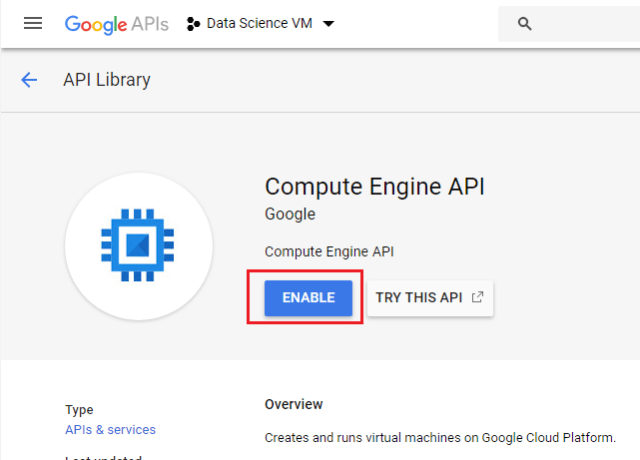Click the external link icon on Try This API
Viewport: 640px width, 460px height.
(x=478, y=297)
